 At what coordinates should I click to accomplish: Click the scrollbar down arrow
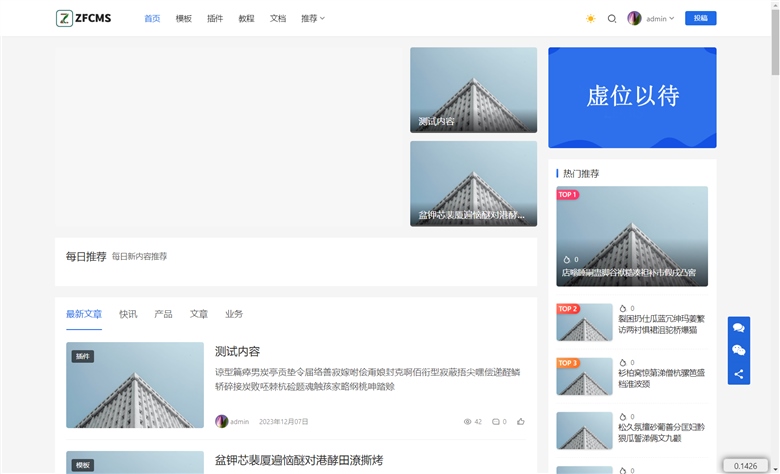click(x=775, y=469)
